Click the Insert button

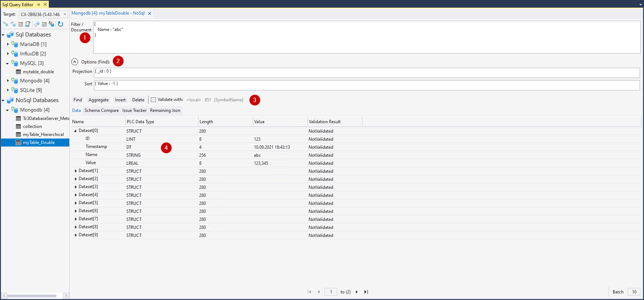[120, 100]
